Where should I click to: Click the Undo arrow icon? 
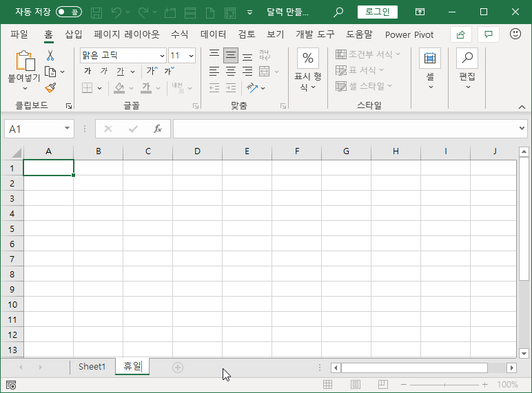[x=116, y=13]
